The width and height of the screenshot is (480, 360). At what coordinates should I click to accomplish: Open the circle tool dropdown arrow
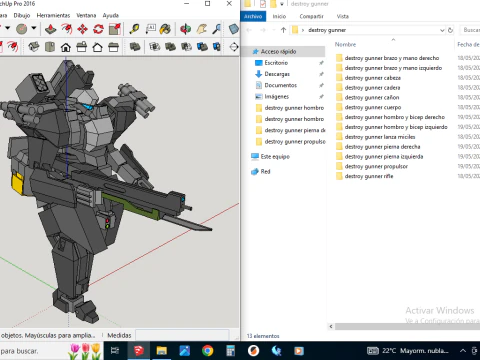click(34, 28)
